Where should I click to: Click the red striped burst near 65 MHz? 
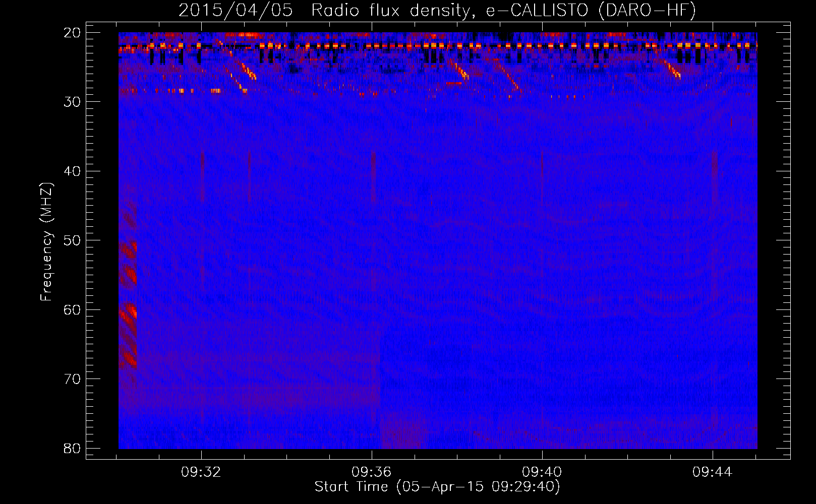point(128,335)
